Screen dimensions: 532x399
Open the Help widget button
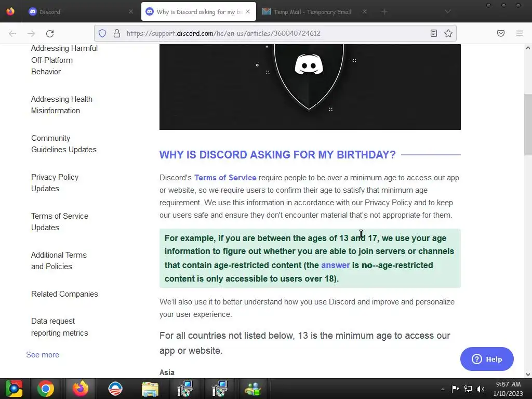(487, 359)
